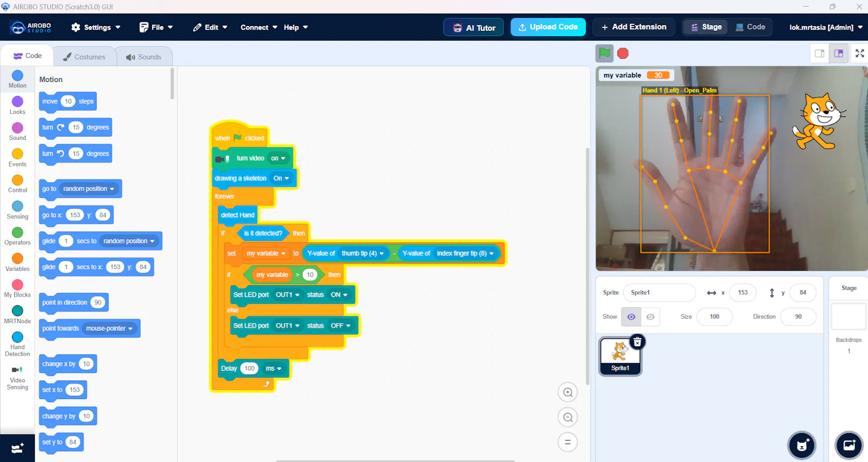
Task: Open thumb tip (4) dropdown
Action: point(363,253)
